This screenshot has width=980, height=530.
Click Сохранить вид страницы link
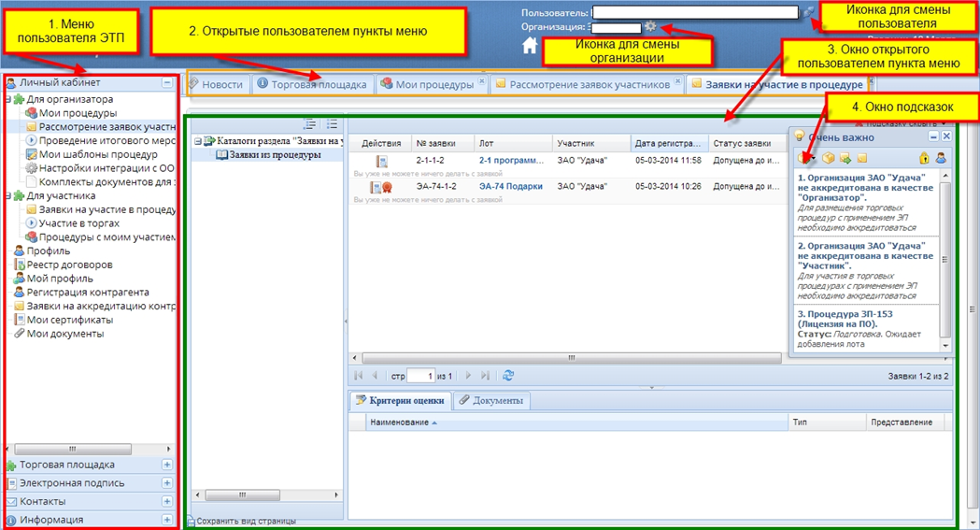coord(246,521)
